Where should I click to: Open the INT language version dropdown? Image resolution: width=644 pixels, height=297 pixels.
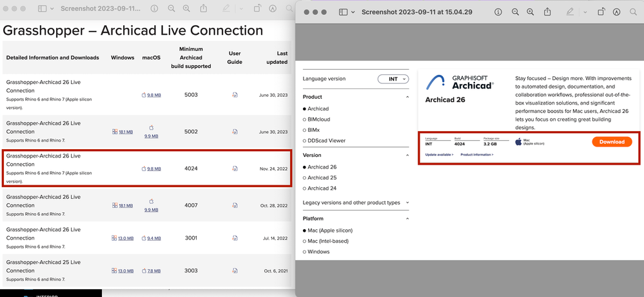point(393,79)
